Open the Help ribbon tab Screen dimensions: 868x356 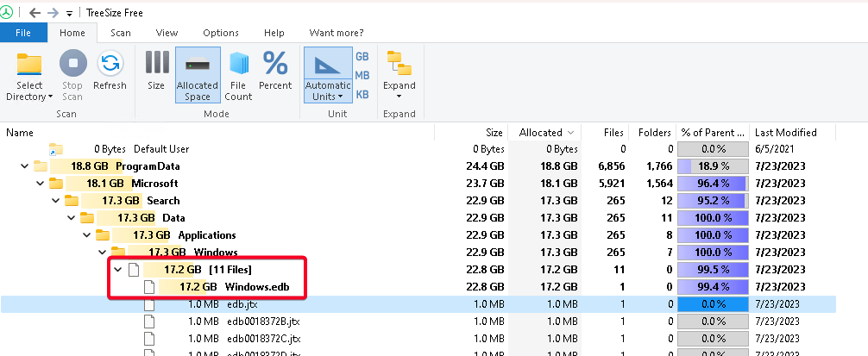(x=274, y=33)
